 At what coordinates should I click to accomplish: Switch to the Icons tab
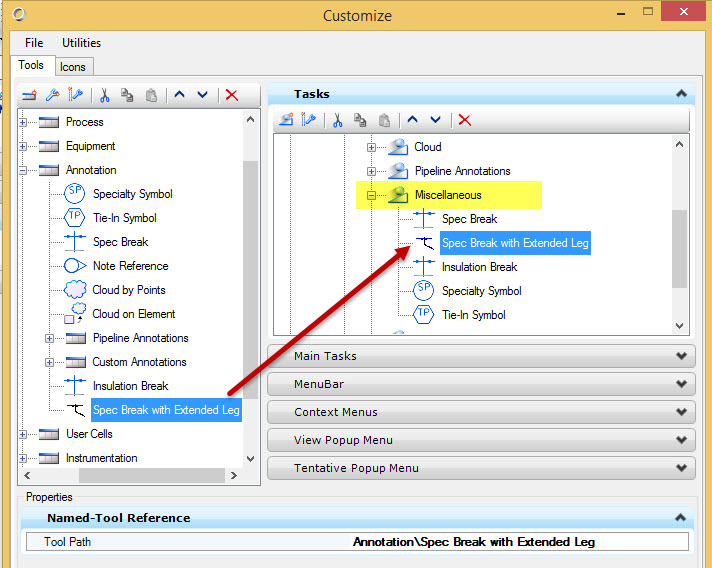tap(73, 67)
